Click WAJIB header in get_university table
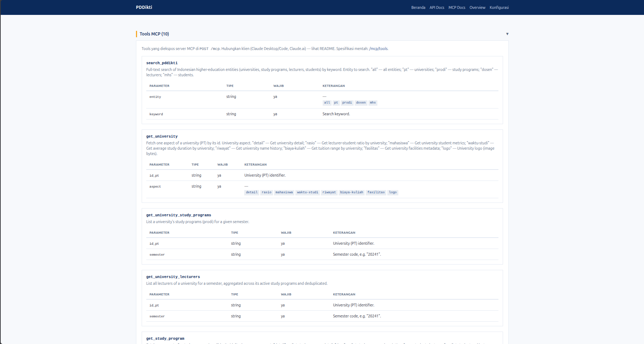This screenshot has width=644, height=344. [223, 165]
